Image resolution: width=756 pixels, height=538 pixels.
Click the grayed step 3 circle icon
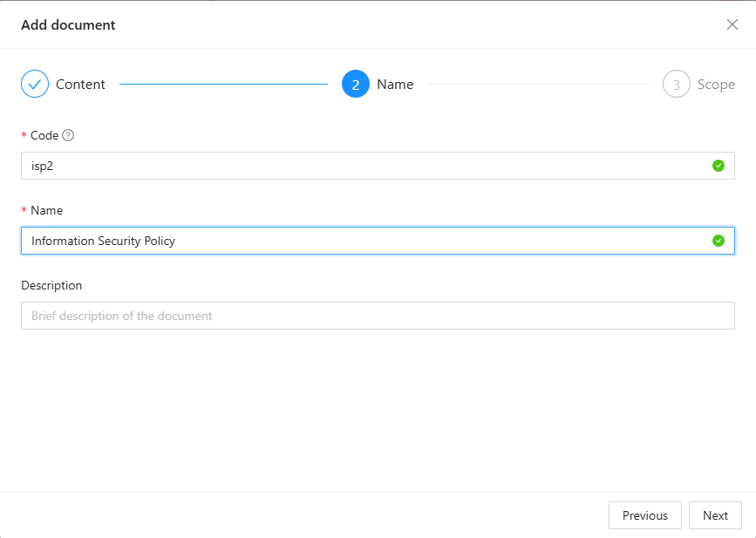coord(676,84)
